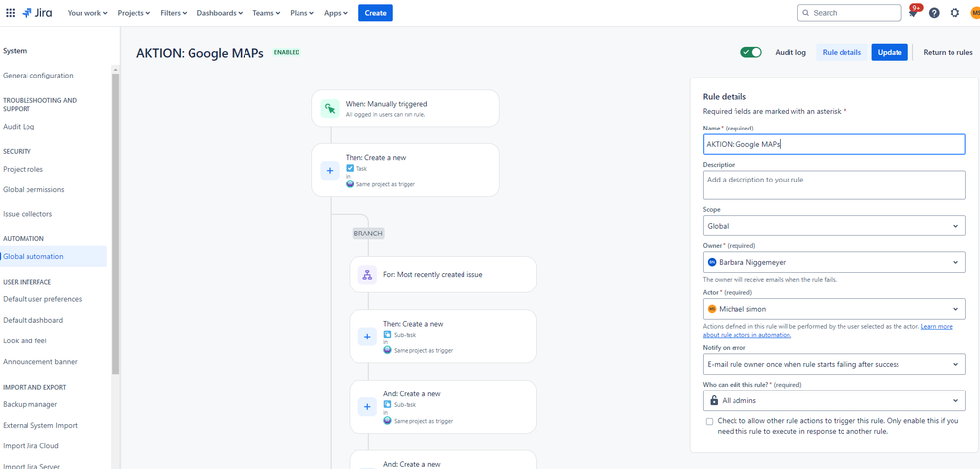980x469 pixels.
Task: Click the BRANCH label
Action: [368, 234]
